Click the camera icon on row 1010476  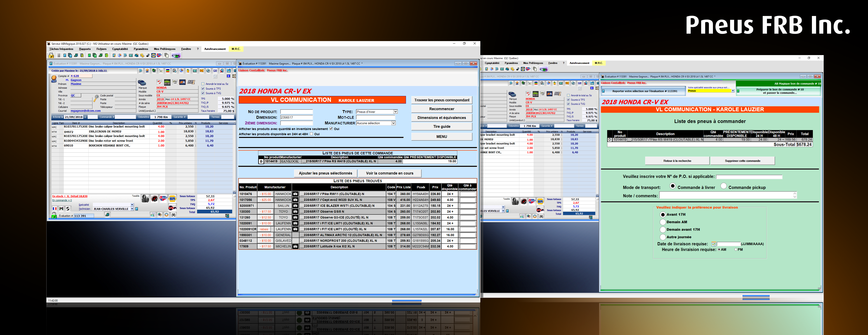pos(295,194)
